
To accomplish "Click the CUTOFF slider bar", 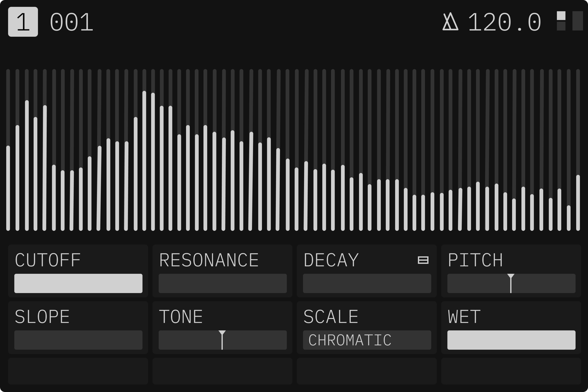I will click(x=78, y=283).
